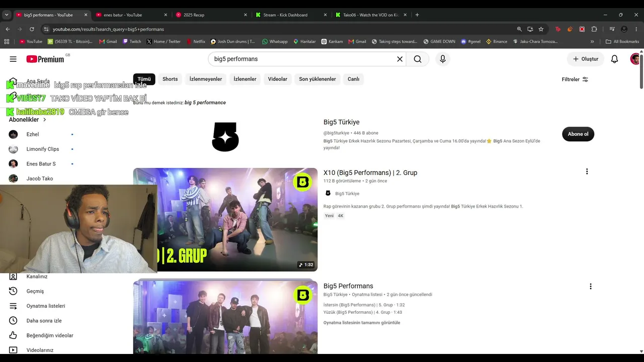The width and height of the screenshot is (644, 362).
Task: Open the browser zoom indicator
Action: click(x=519, y=29)
